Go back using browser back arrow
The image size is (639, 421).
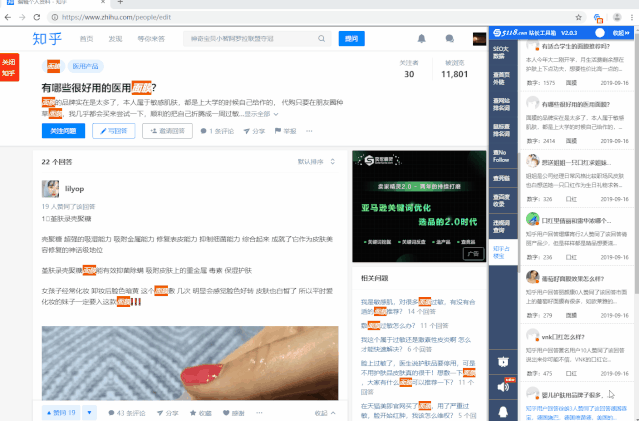(x=7, y=17)
